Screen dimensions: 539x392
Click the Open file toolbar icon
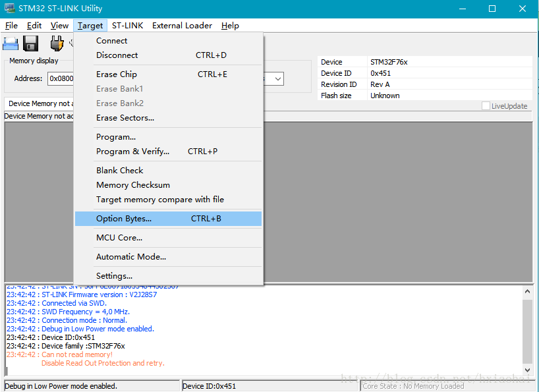click(x=11, y=44)
